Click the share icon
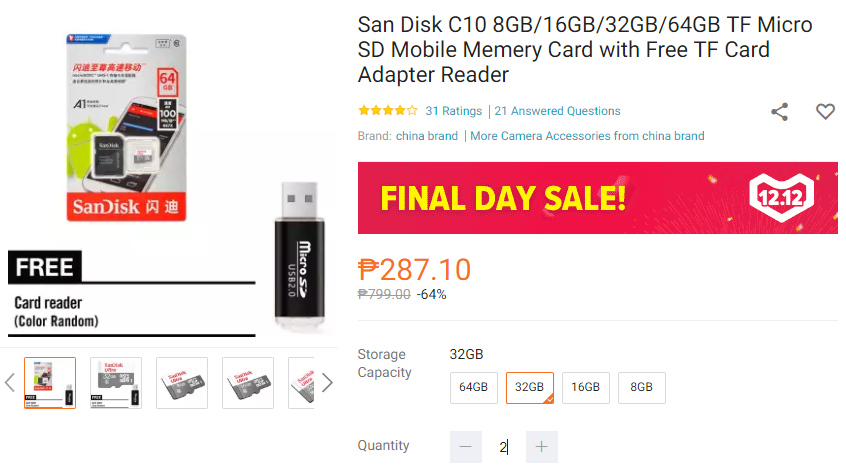 click(x=779, y=112)
